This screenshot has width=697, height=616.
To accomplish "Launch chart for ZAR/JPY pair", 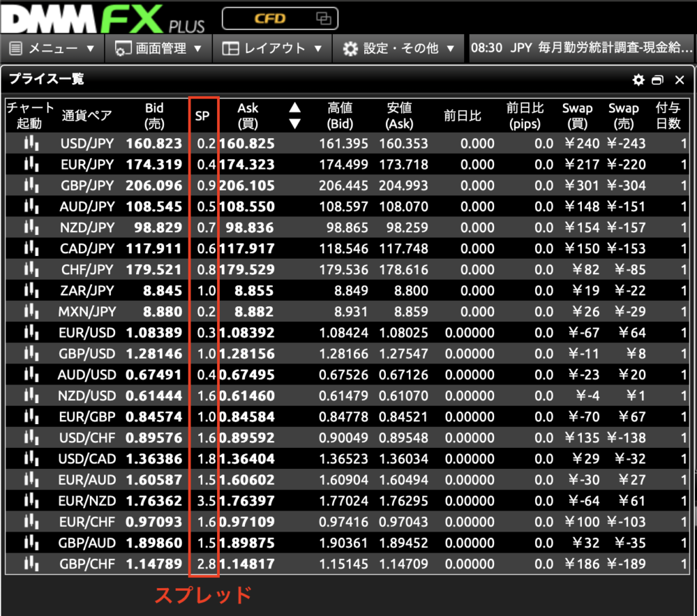I will pyautogui.click(x=31, y=291).
